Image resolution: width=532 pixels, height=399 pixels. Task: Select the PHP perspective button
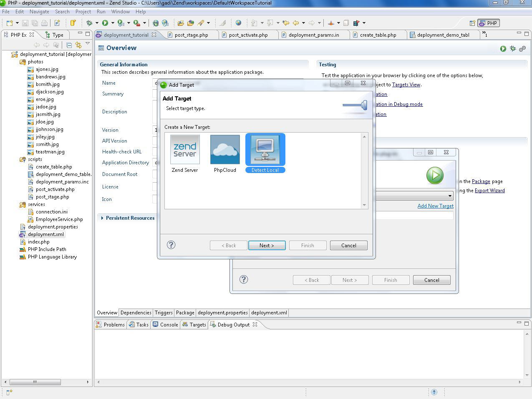(x=489, y=23)
